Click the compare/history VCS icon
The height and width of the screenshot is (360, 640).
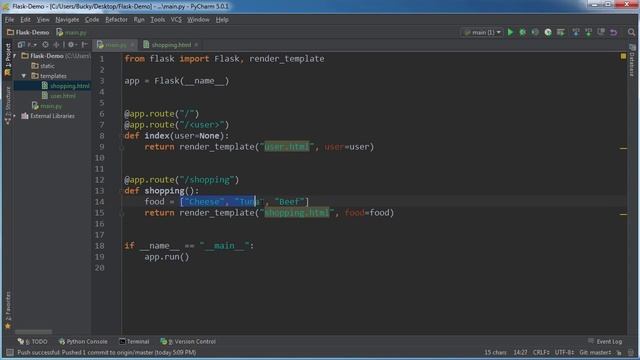point(601,32)
